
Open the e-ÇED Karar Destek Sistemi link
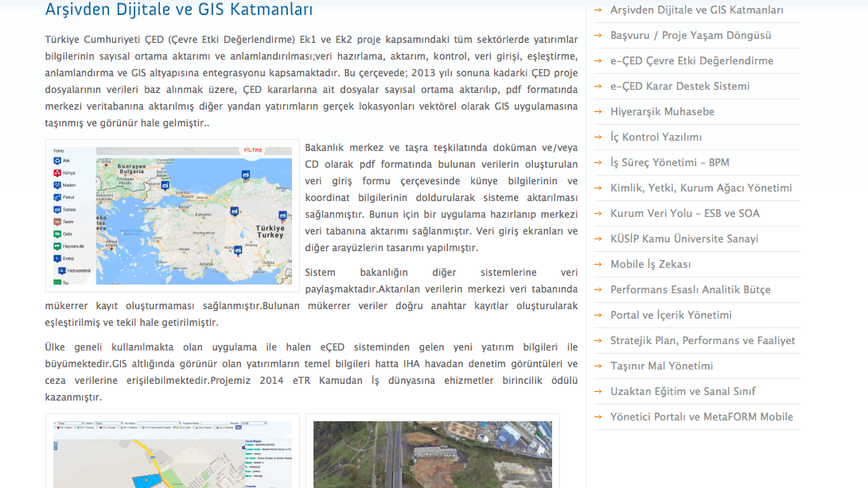(679, 86)
